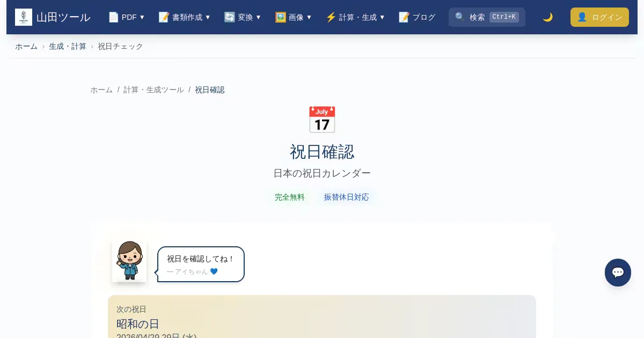The width and height of the screenshot is (644, 338).
Task: Click the 完全無料 badge
Action: tap(290, 197)
